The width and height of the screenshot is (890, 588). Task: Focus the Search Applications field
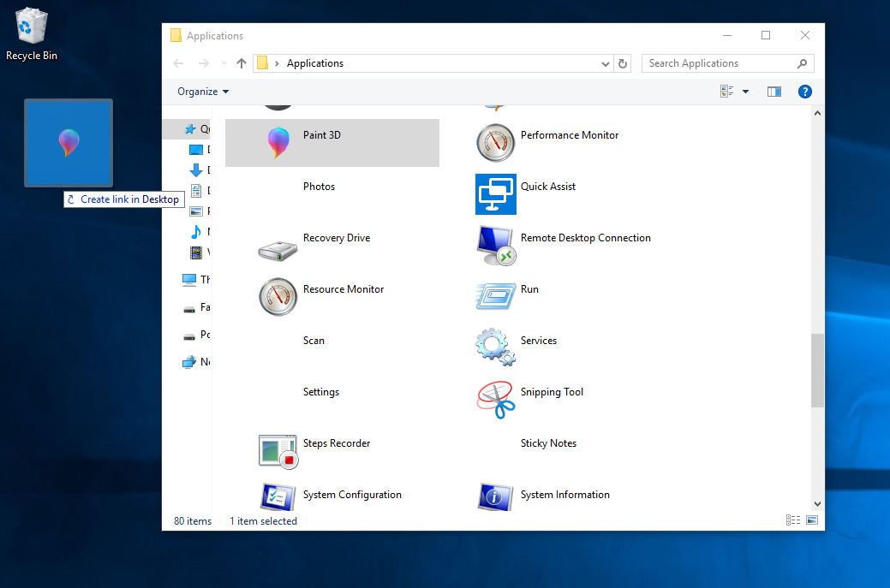pyautogui.click(x=727, y=63)
